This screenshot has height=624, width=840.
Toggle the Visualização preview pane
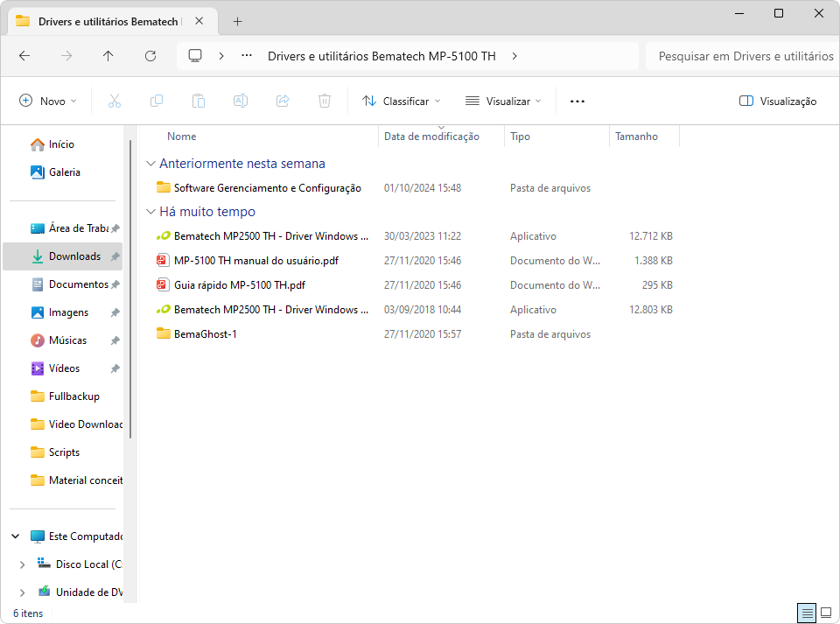pyautogui.click(x=778, y=102)
